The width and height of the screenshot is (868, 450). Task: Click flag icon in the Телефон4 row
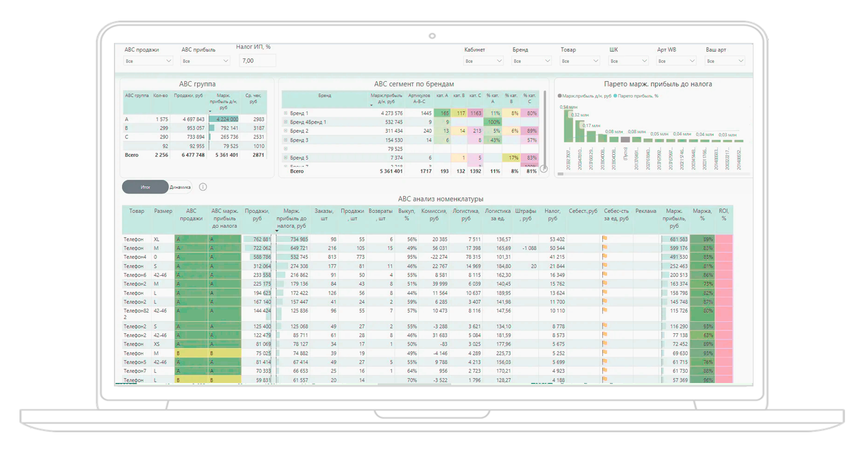click(x=605, y=257)
